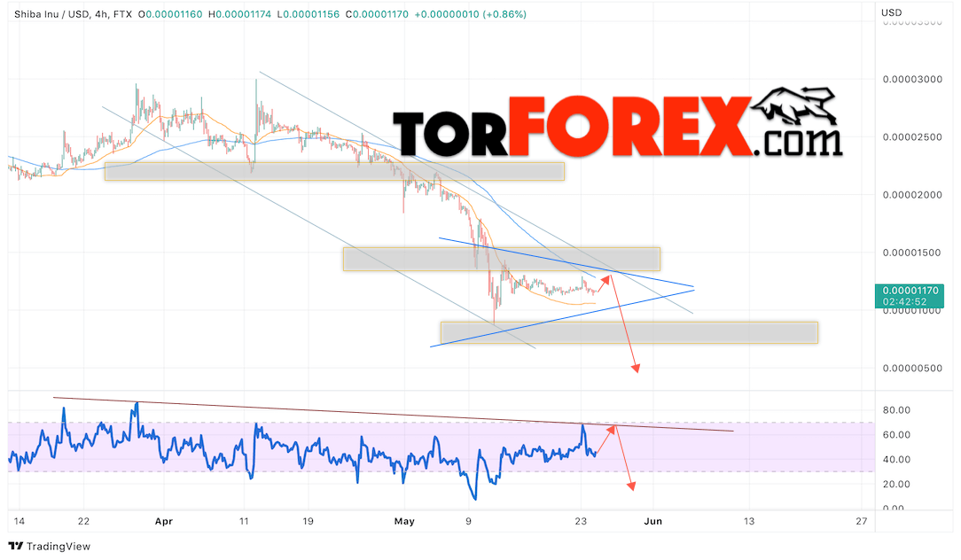Select the lower gray support zone below 0.00001
This screenshot has width=961, height=560.
pyautogui.click(x=629, y=332)
